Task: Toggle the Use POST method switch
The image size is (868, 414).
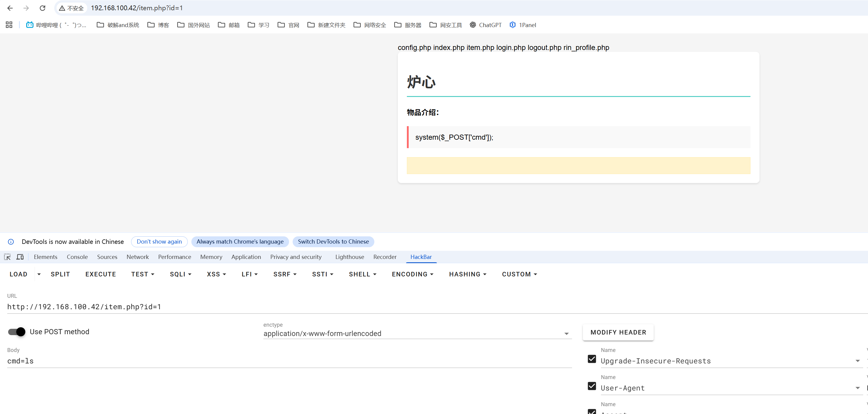Action: [x=17, y=332]
